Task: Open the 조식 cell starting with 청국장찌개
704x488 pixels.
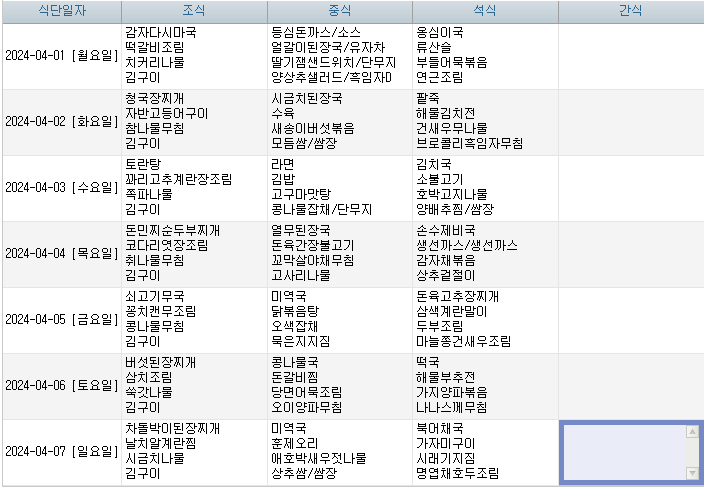Action: point(194,122)
